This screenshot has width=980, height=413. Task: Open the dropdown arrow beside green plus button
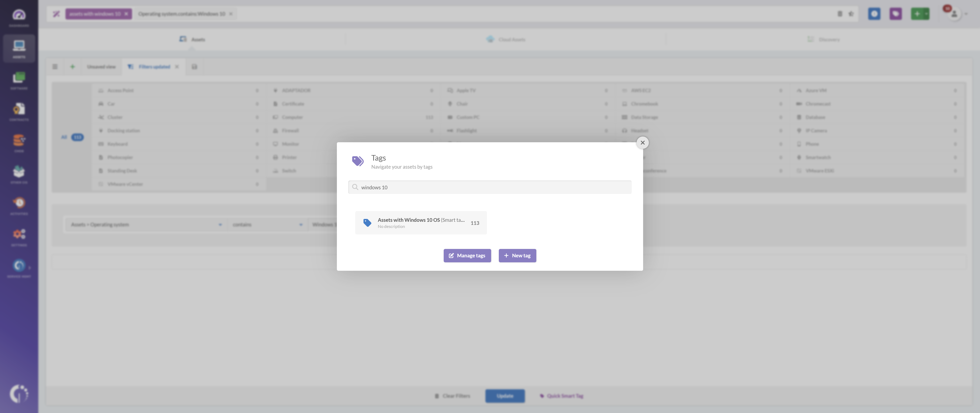point(926,14)
